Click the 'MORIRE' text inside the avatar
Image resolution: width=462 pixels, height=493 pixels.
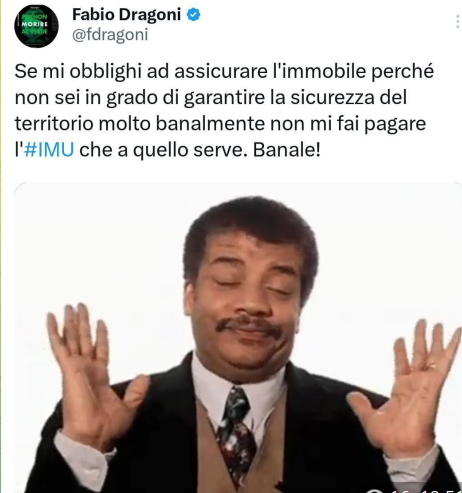click(x=35, y=24)
